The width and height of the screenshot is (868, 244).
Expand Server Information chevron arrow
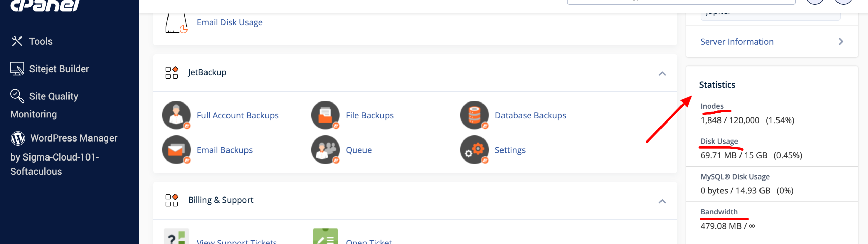point(841,42)
